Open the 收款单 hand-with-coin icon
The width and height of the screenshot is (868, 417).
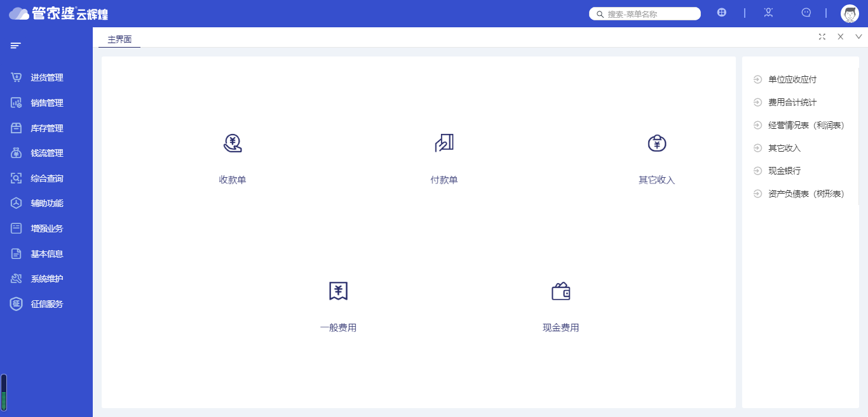click(x=233, y=143)
